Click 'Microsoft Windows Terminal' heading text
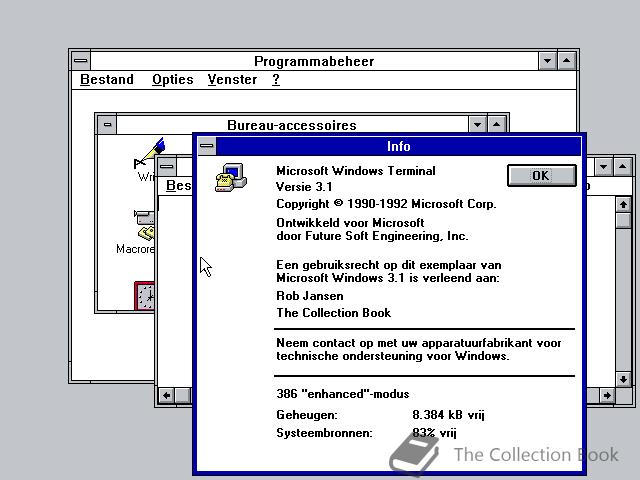 (x=356, y=171)
